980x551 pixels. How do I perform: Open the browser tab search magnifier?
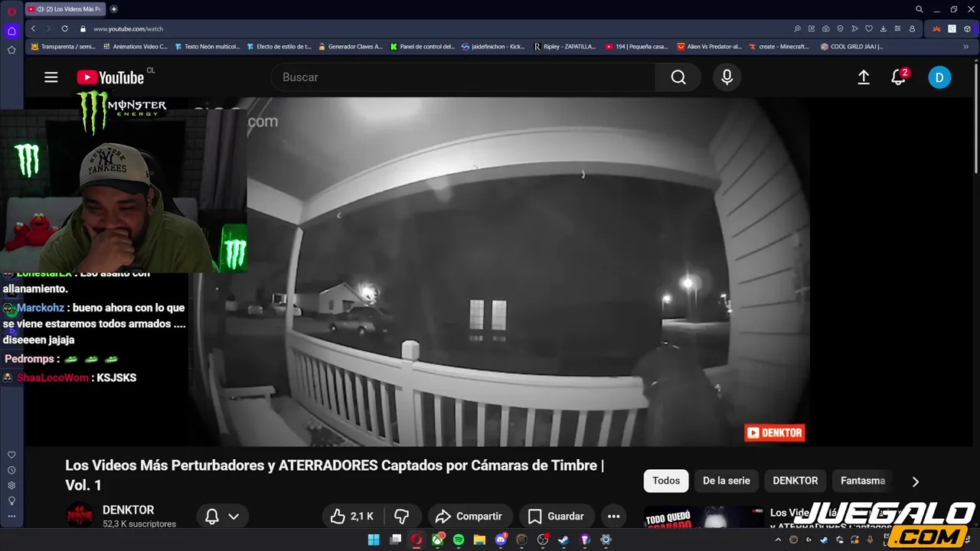(x=920, y=9)
